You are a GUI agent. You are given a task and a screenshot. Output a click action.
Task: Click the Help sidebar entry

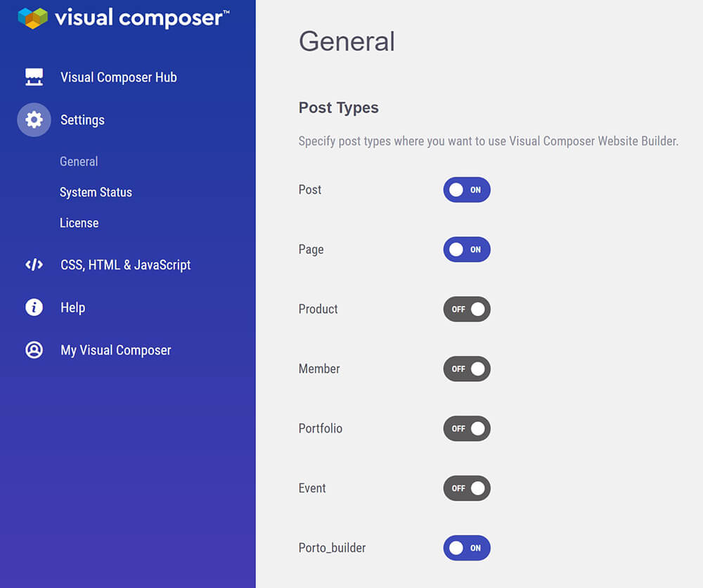72,307
